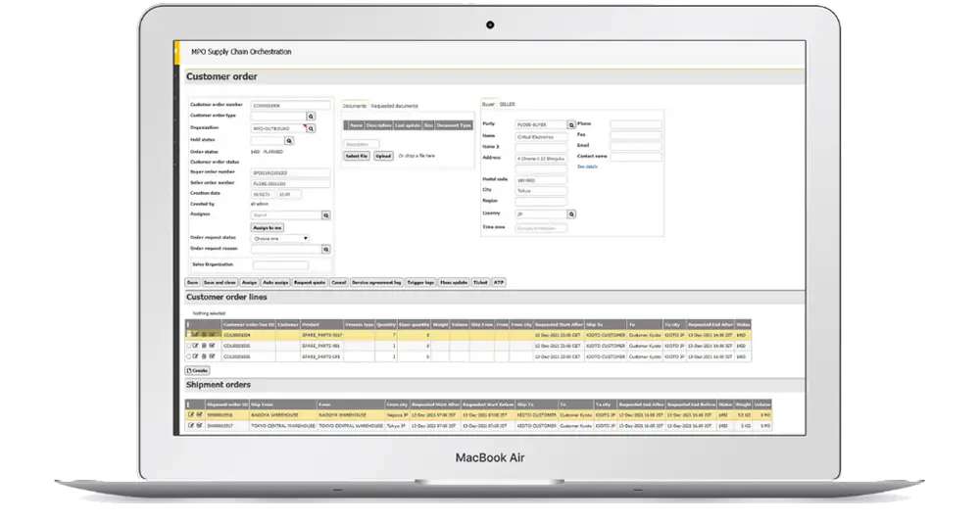Select checkbox of first customer order line
Image resolution: width=980 pixels, height=522 pixels.
click(189, 335)
